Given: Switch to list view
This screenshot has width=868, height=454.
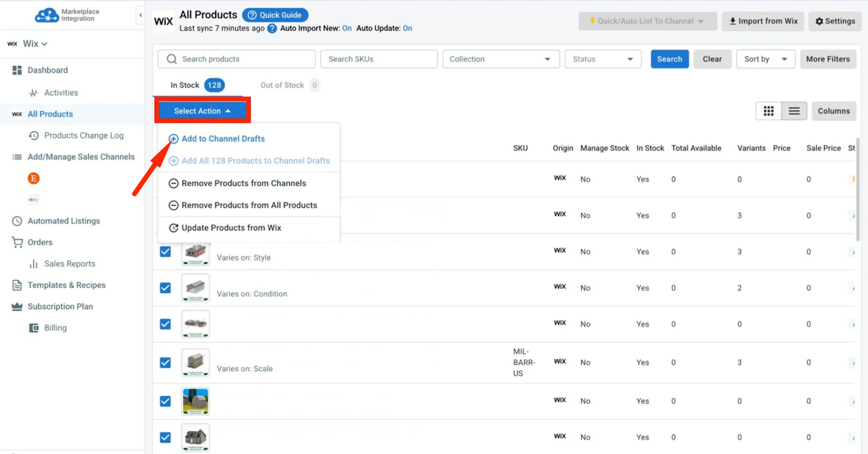Looking at the screenshot, I should 794,111.
